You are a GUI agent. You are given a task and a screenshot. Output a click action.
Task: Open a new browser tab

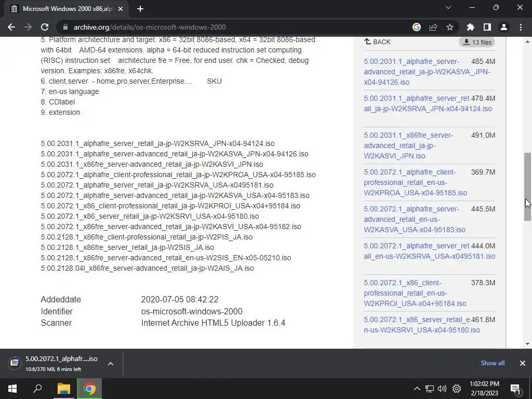(x=140, y=9)
